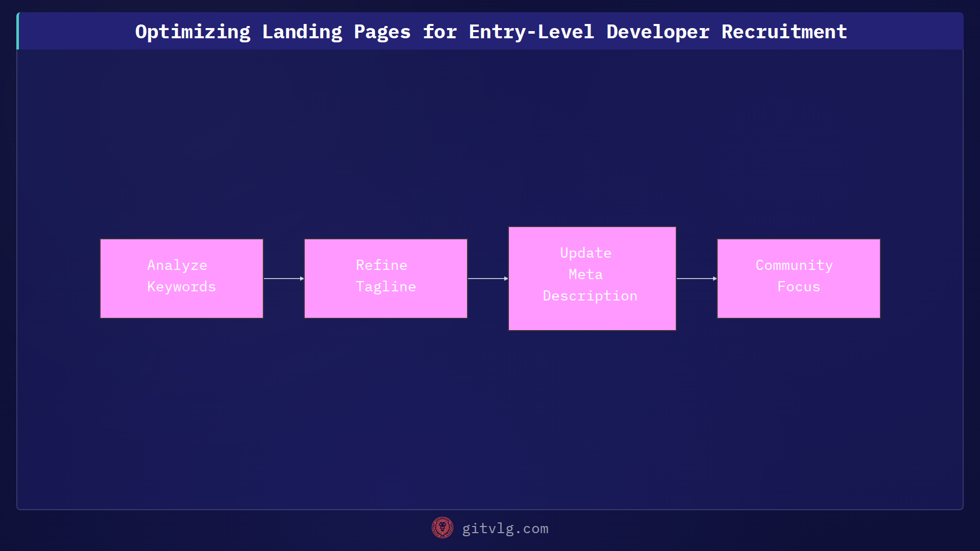Select the Community Focus box

tap(799, 279)
